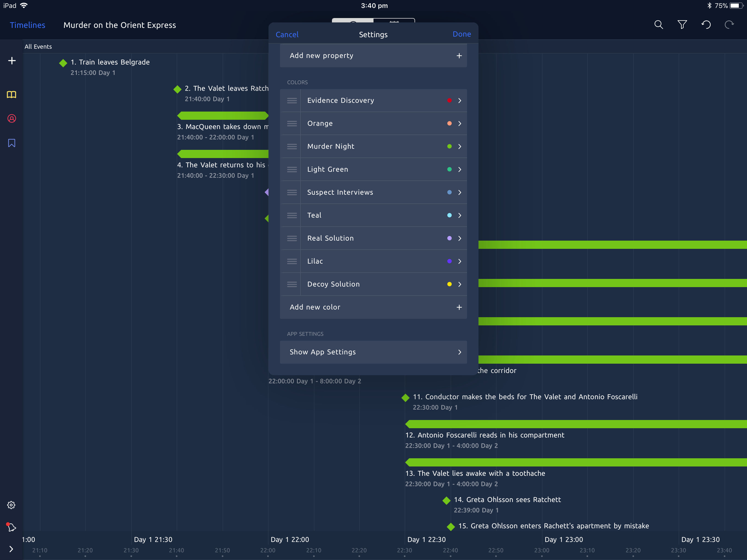Grab reorder handle for Teal

[292, 215]
